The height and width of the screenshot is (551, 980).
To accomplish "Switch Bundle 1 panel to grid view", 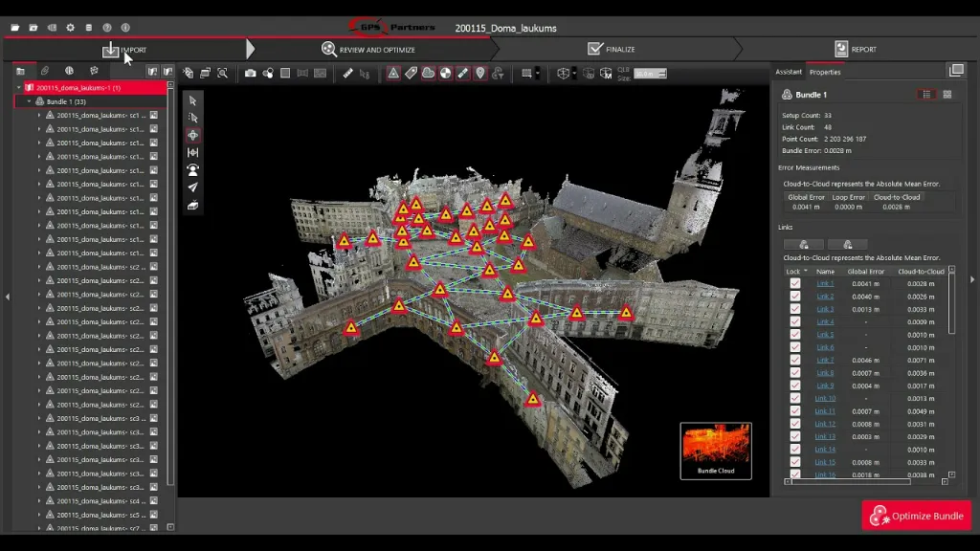I will pos(947,95).
